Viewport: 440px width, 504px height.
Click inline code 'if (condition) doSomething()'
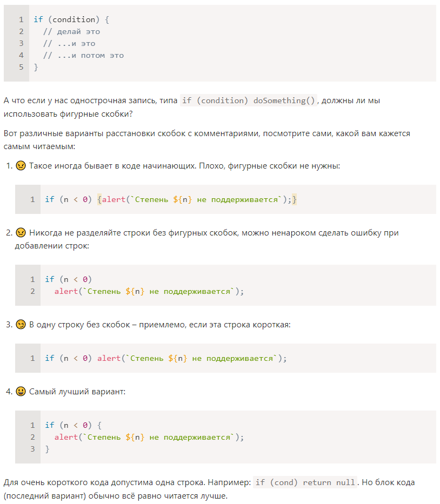point(248,100)
